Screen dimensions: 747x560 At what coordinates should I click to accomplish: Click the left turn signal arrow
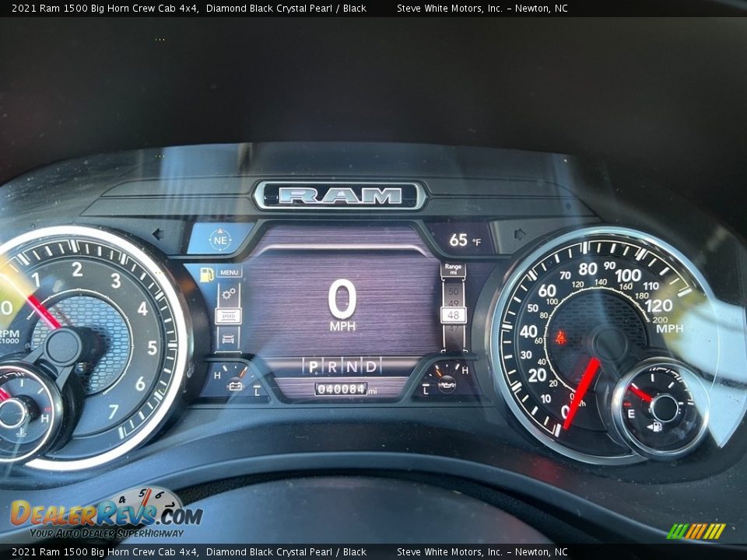pos(158,234)
